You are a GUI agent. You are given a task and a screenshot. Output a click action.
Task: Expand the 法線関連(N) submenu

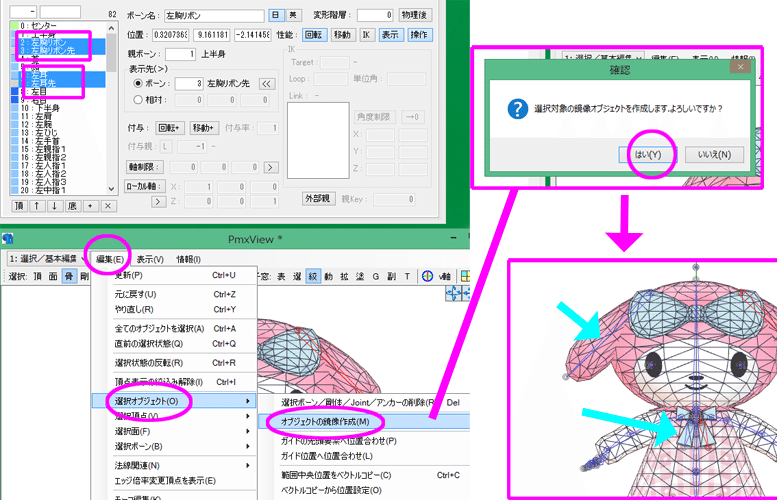point(174,466)
